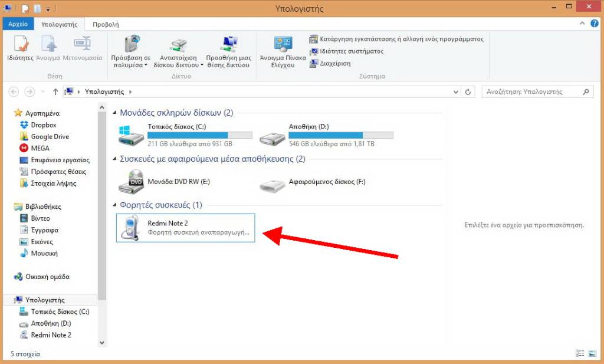Open Στοιχεία λήψης in sidebar
Image resolution: width=604 pixels, height=364 pixels.
click(48, 183)
